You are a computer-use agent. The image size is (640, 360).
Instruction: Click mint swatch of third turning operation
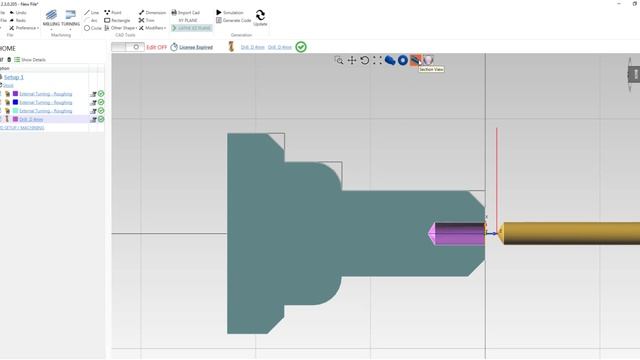(x=16, y=111)
